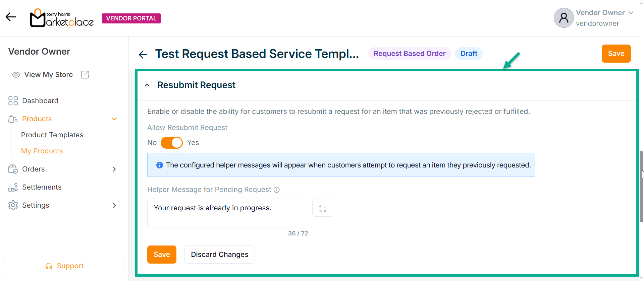This screenshot has height=281, width=644.
Task: Click the Vendor Owner profile avatar
Action: pos(563,18)
